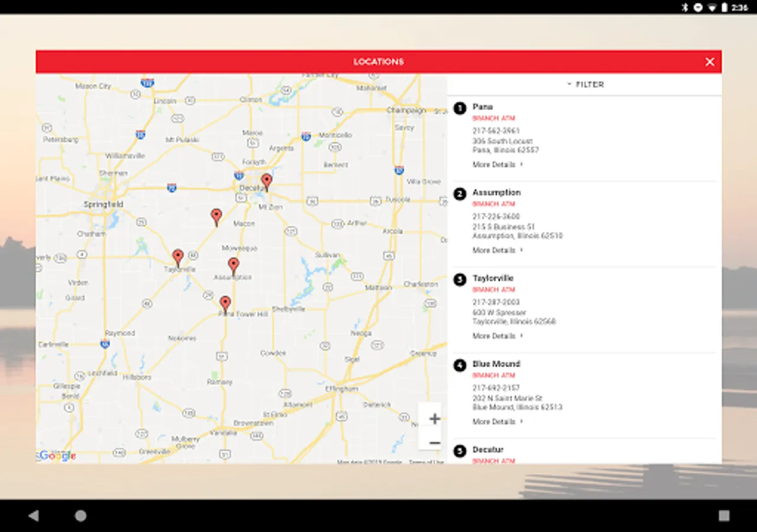Click Shelbyville label on the map
Viewport: 757px width, 532px height.
tap(288, 309)
